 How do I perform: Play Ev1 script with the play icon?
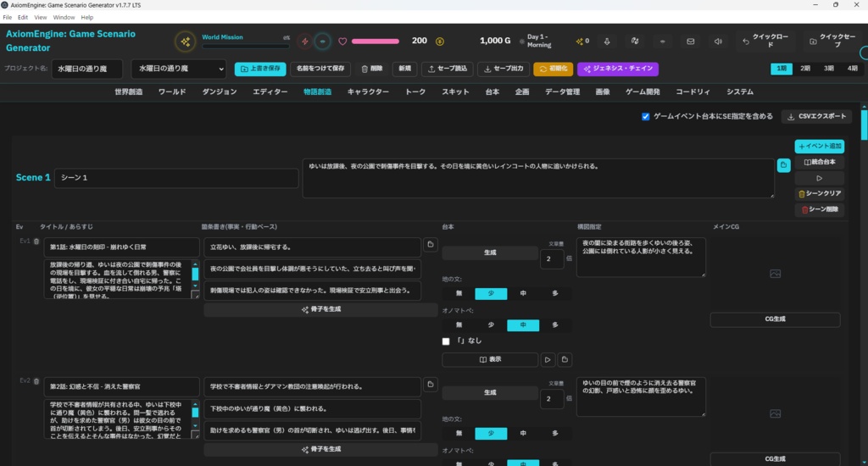548,360
